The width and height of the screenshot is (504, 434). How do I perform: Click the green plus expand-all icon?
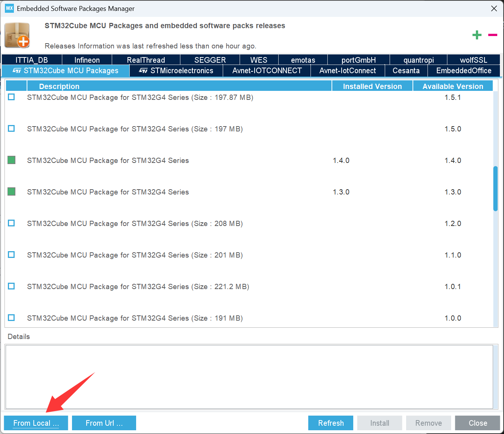[477, 35]
